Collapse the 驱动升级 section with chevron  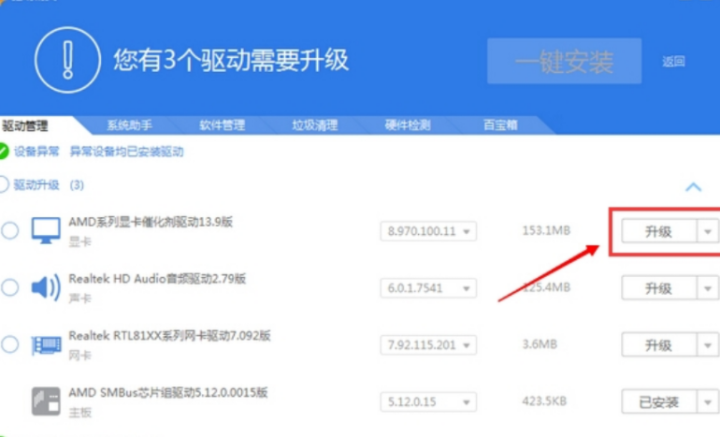[693, 186]
